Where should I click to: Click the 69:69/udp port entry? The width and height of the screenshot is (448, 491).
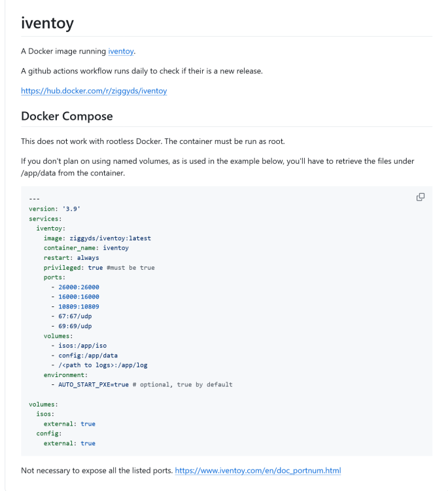coord(75,326)
